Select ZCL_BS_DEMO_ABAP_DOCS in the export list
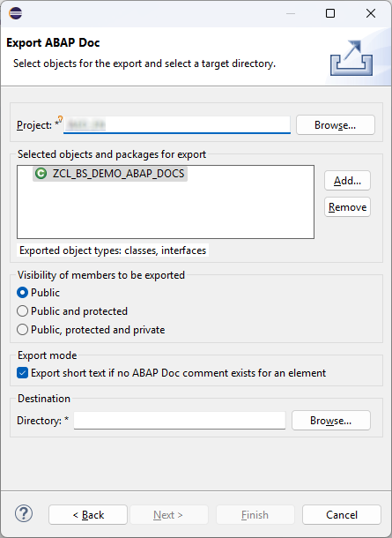Image resolution: width=392 pixels, height=538 pixels. 110,174
